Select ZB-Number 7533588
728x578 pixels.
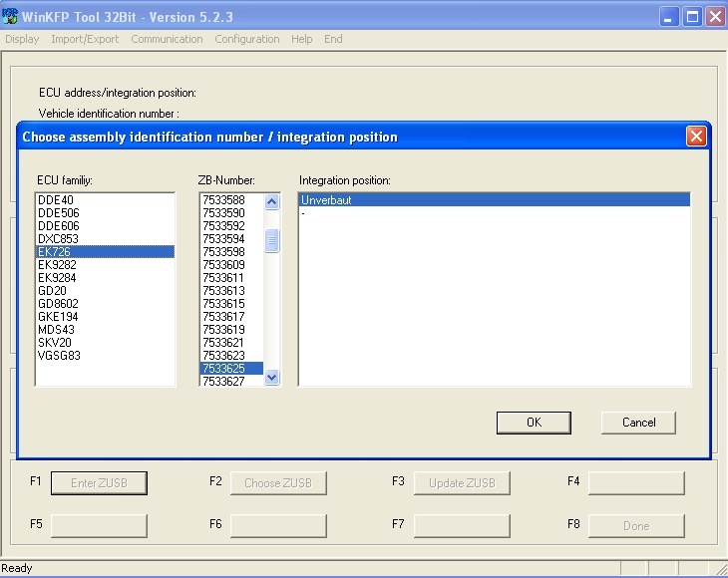coord(231,200)
